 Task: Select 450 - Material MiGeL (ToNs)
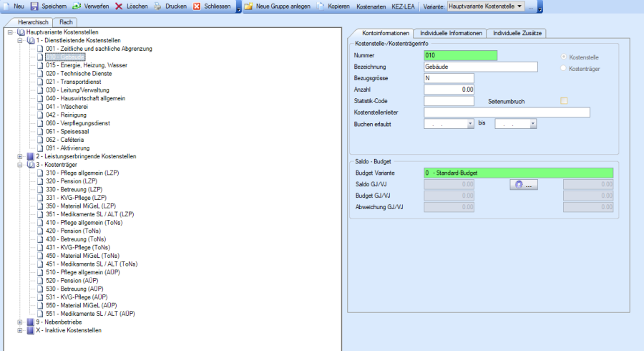82,256
